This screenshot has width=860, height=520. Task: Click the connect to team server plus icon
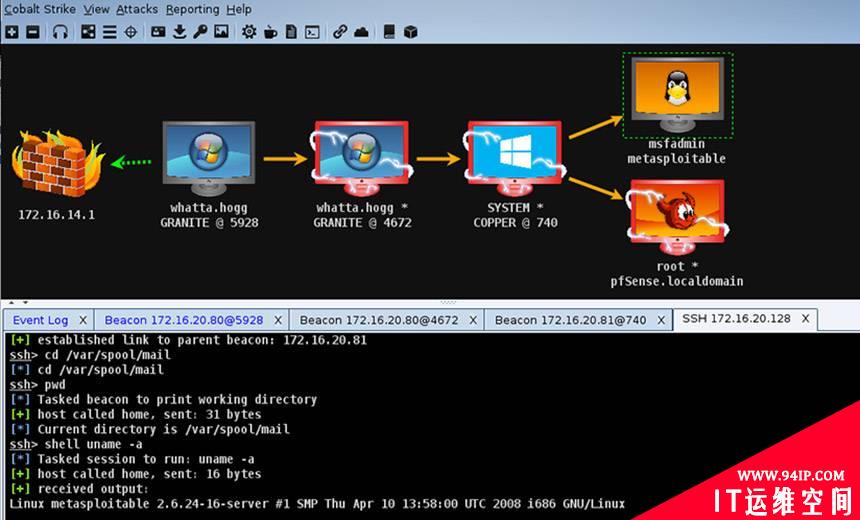[x=12, y=32]
